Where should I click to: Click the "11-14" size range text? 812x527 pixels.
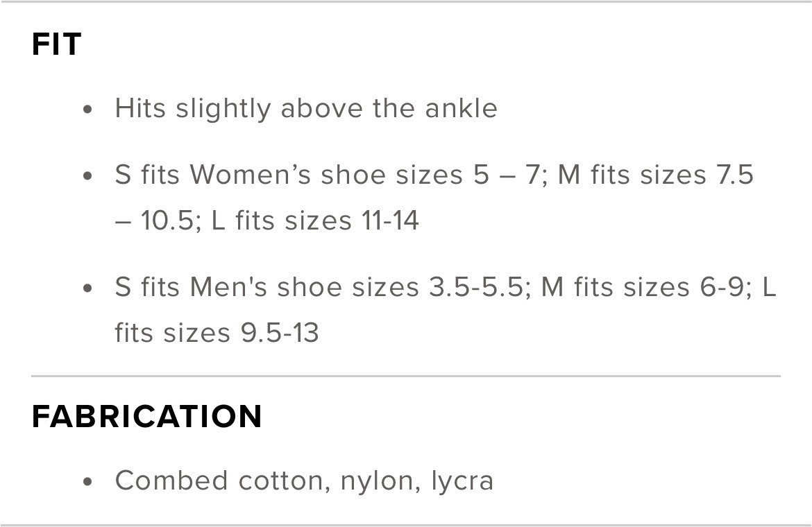(x=390, y=221)
